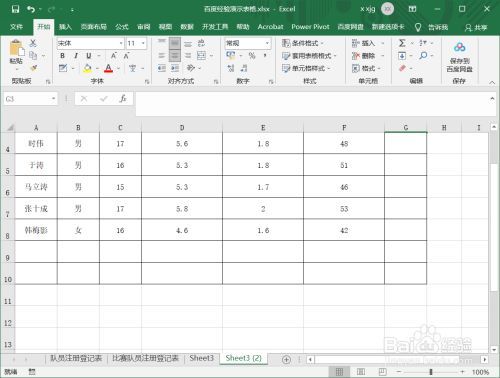Open the font color dropdown arrow

pyautogui.click(x=118, y=69)
